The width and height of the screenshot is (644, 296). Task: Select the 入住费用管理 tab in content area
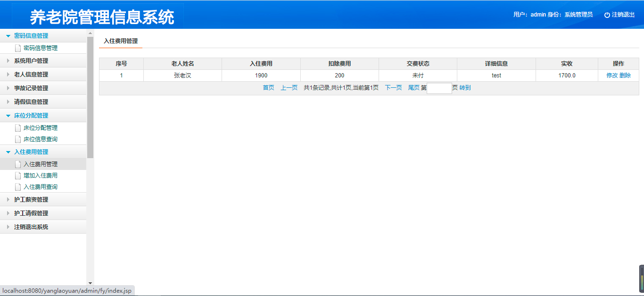tap(121, 41)
